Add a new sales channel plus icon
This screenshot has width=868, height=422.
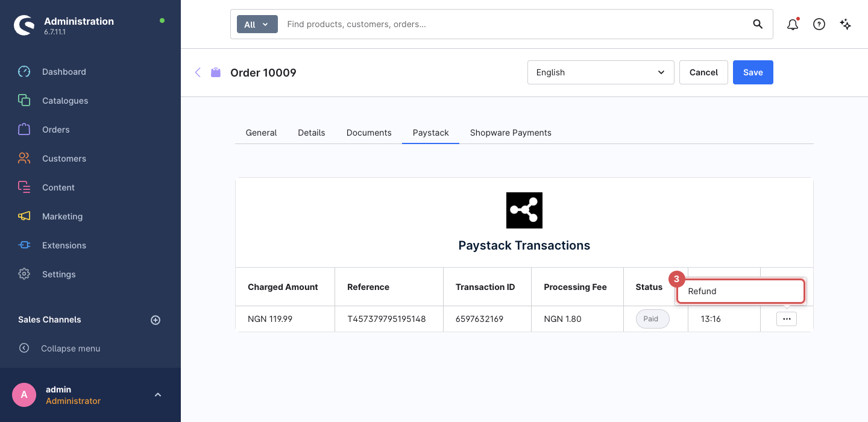pyautogui.click(x=156, y=320)
